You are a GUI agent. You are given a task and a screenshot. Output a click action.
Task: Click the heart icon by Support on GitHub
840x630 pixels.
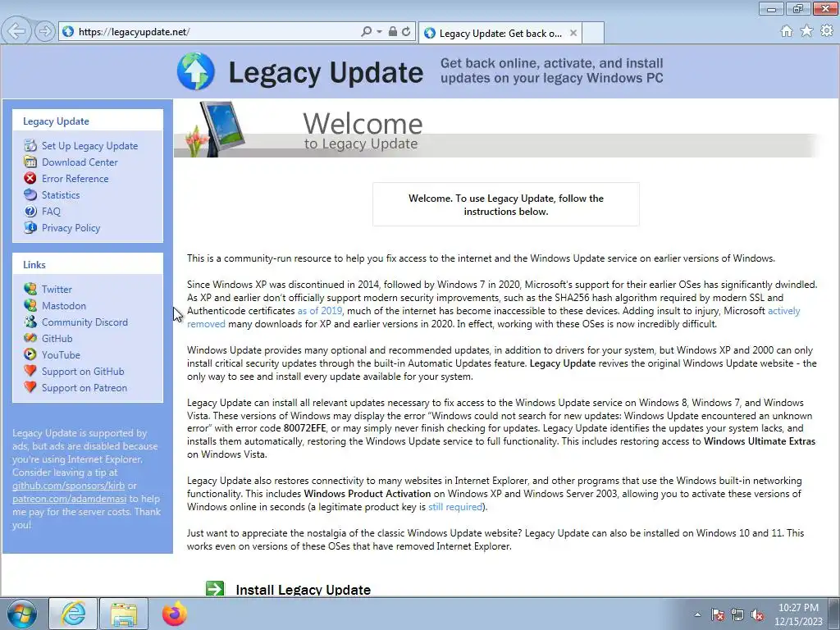point(30,371)
